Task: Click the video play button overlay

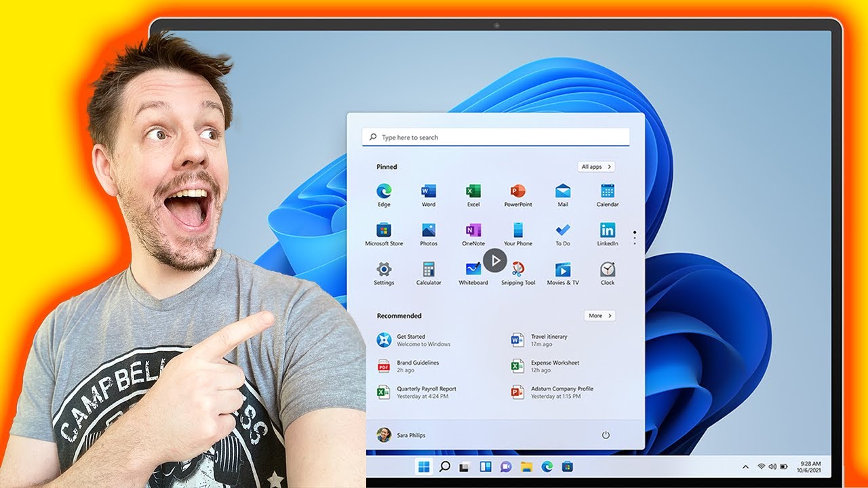Action: (495, 260)
